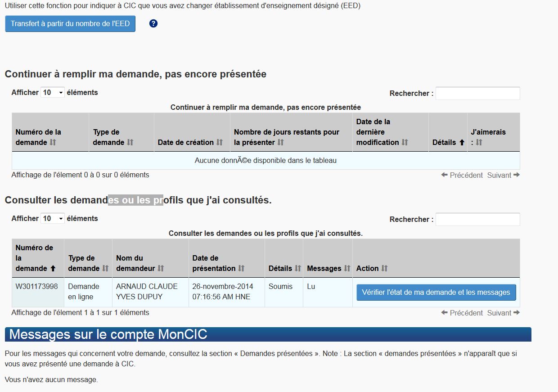Click the Vous n'avez aucun message text
The image size is (558, 392).
(51, 379)
